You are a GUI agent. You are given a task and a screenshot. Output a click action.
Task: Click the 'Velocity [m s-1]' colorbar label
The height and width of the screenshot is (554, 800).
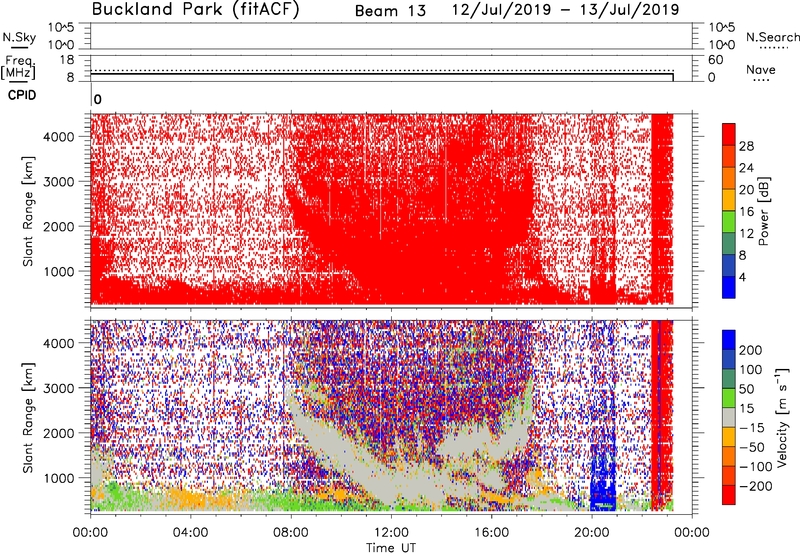(x=782, y=417)
